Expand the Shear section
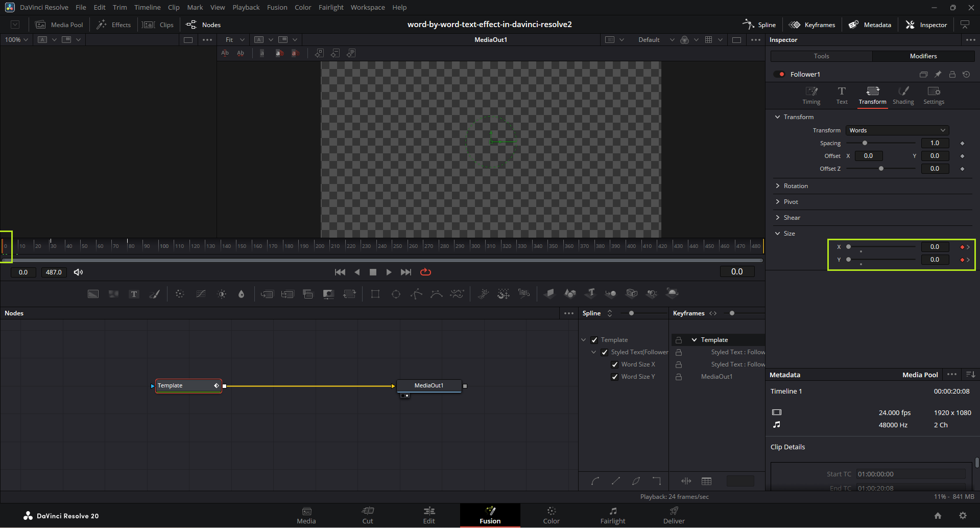The width and height of the screenshot is (980, 528). point(792,218)
